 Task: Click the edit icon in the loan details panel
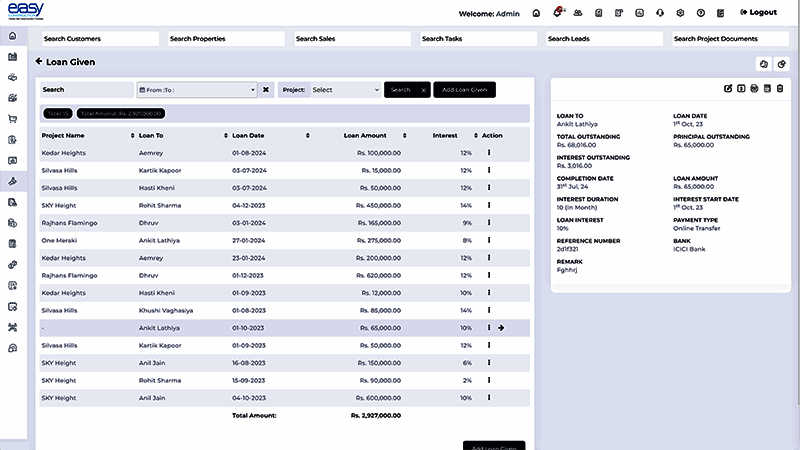pyautogui.click(x=728, y=88)
